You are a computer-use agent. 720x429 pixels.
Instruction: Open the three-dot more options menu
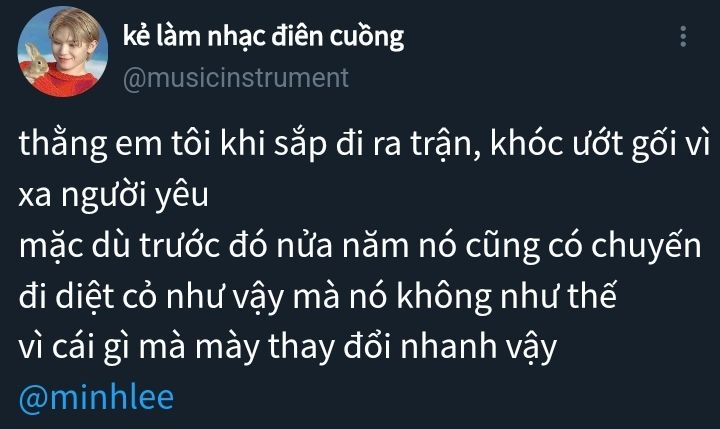coord(683,36)
